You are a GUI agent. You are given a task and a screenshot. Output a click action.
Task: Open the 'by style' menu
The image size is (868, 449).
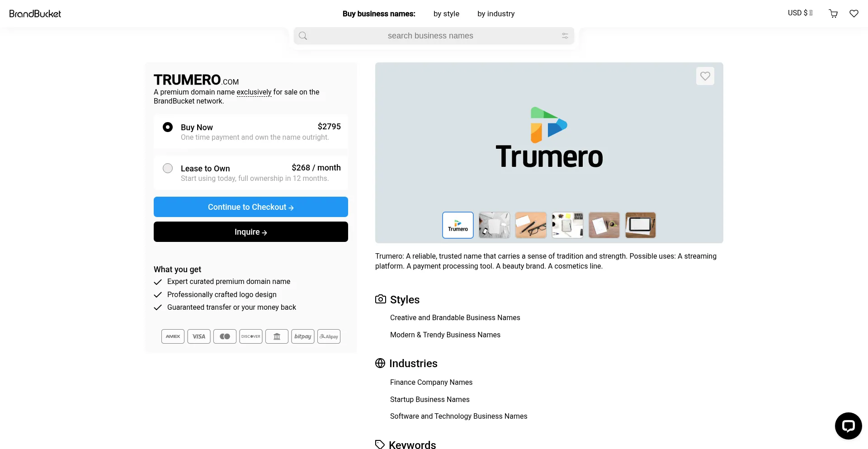pos(446,14)
